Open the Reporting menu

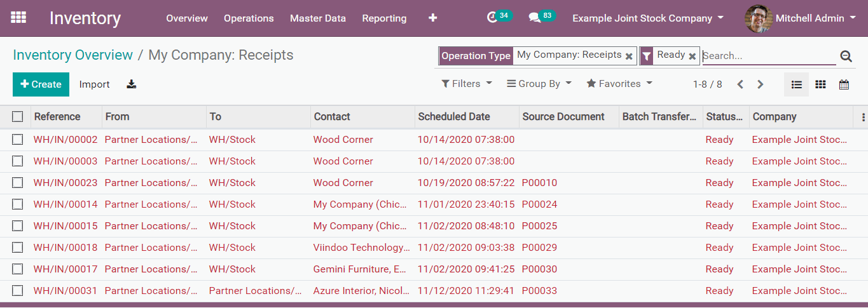[x=384, y=18]
